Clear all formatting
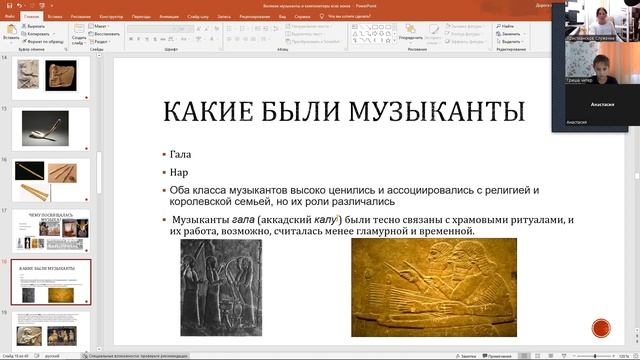 pyautogui.click(x=216, y=29)
